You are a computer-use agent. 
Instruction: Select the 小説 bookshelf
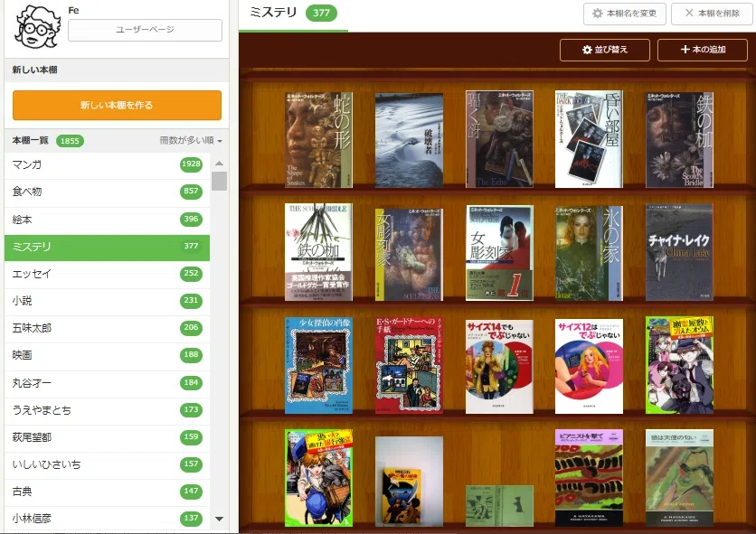tap(107, 301)
